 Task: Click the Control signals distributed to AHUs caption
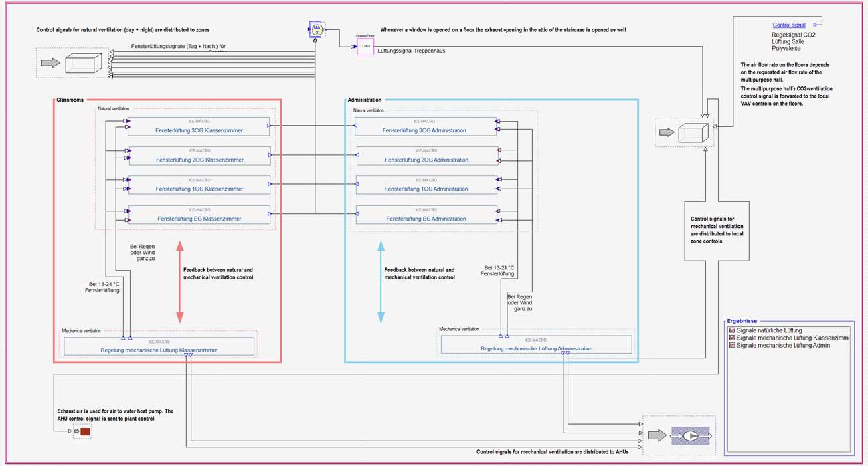553,452
